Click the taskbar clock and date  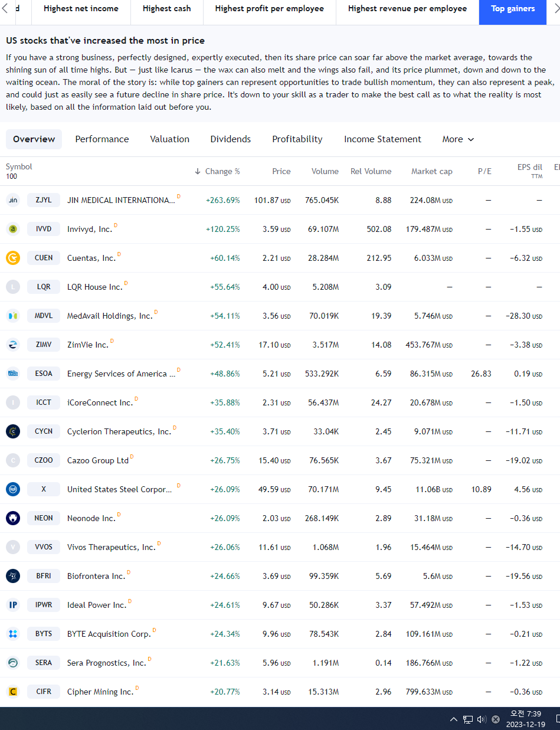pos(525,719)
